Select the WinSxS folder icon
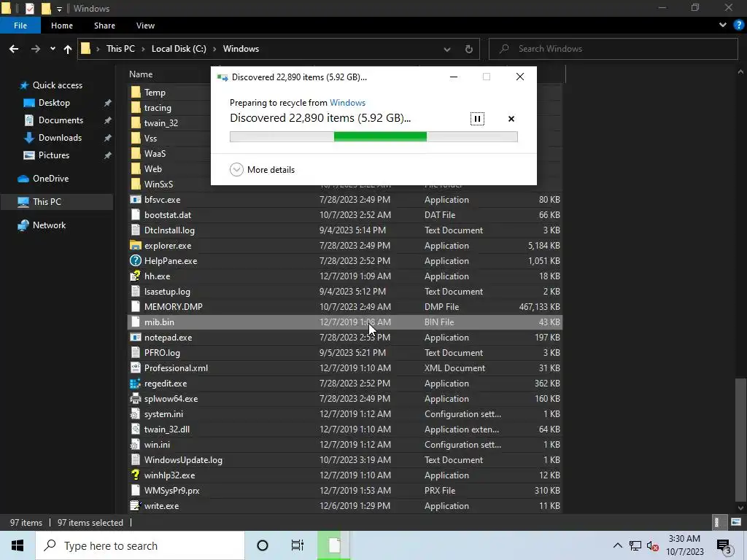Screen dimensions: 747x560 135,184
